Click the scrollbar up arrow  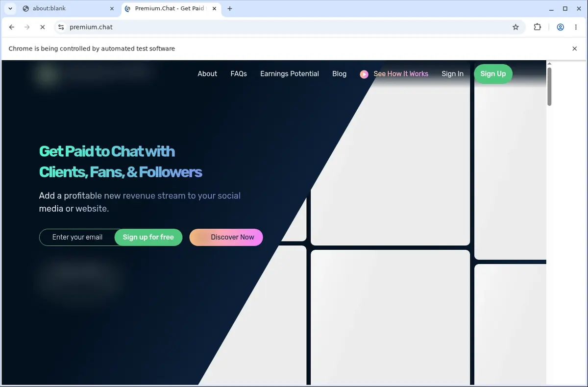click(x=549, y=63)
